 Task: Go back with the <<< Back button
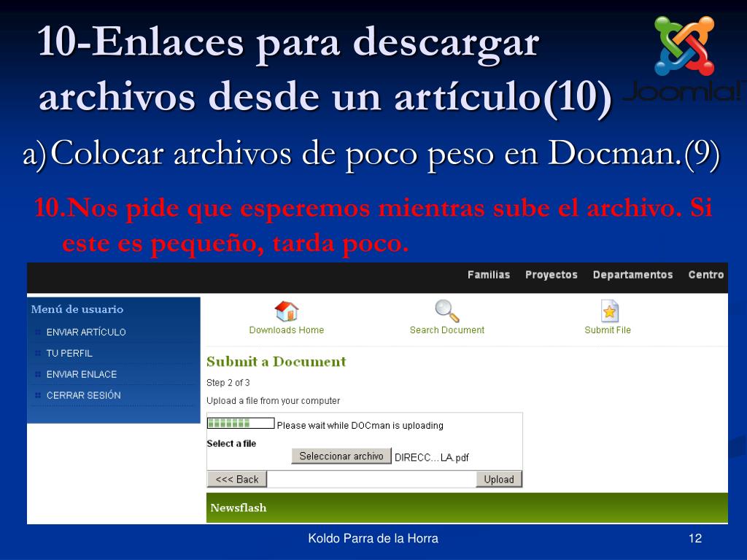pos(237,479)
